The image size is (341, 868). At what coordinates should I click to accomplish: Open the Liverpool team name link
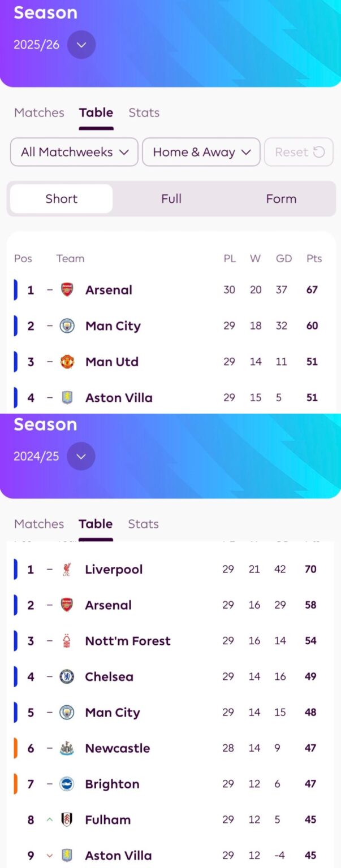coord(114,570)
